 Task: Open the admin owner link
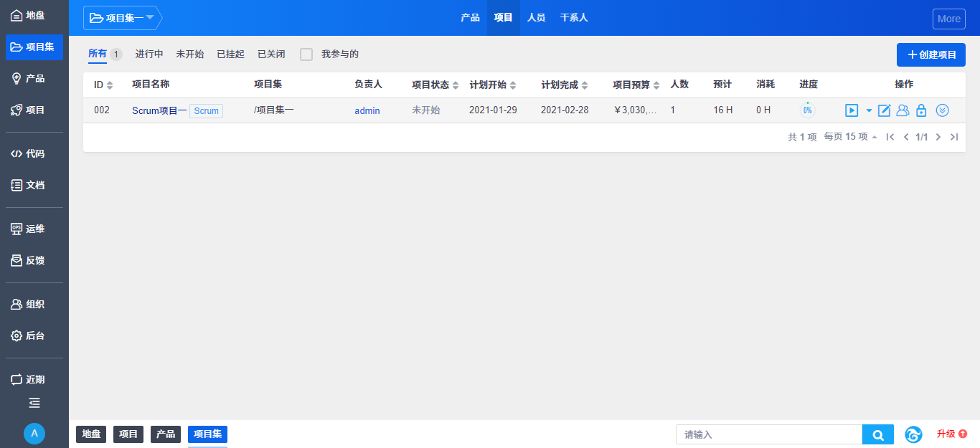[x=367, y=110]
